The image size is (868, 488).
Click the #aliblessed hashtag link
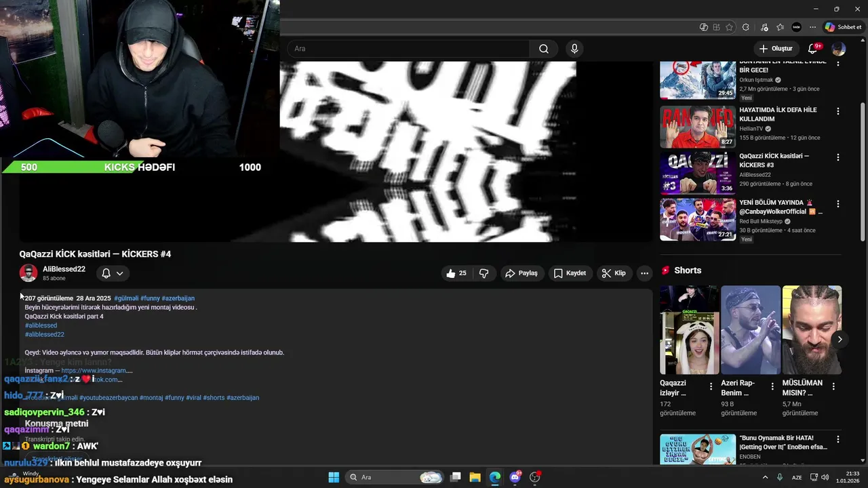pyautogui.click(x=41, y=325)
